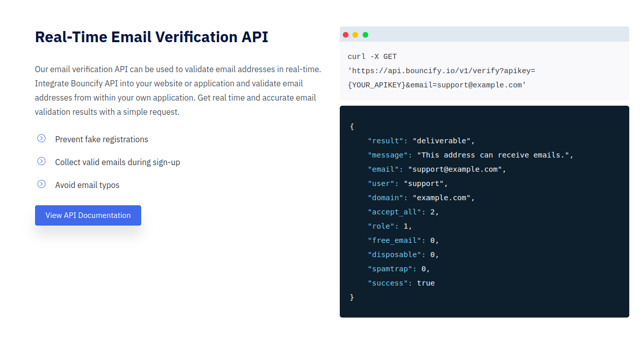Expand the Prevent fake registrations item

(102, 139)
